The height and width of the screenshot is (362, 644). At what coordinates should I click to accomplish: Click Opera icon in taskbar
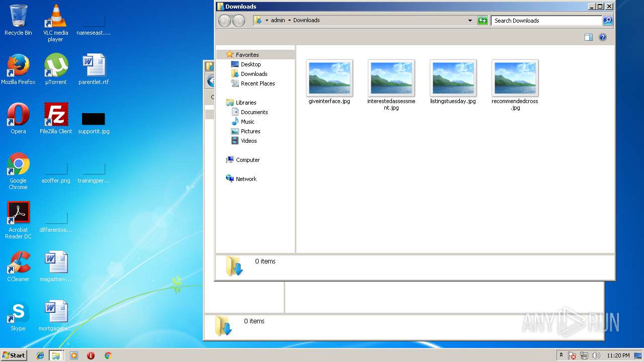91,355
